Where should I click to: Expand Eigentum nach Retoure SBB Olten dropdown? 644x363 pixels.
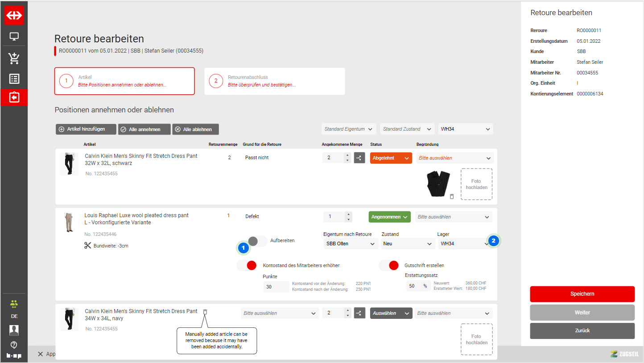pyautogui.click(x=351, y=244)
